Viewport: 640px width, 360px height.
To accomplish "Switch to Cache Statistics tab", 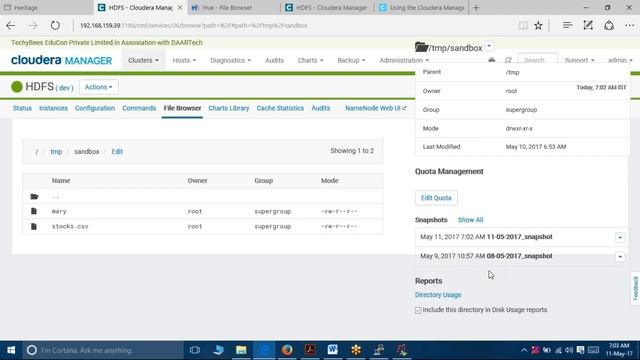I will click(x=280, y=108).
